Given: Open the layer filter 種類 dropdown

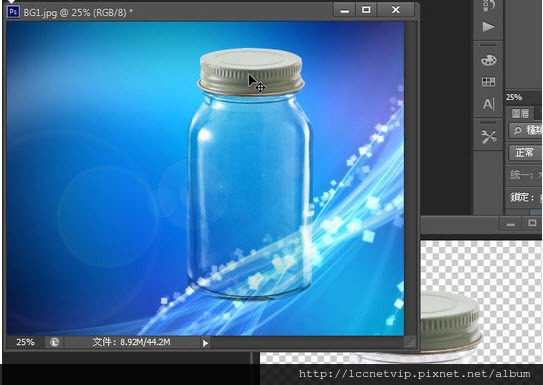Looking at the screenshot, I should pos(526,130).
